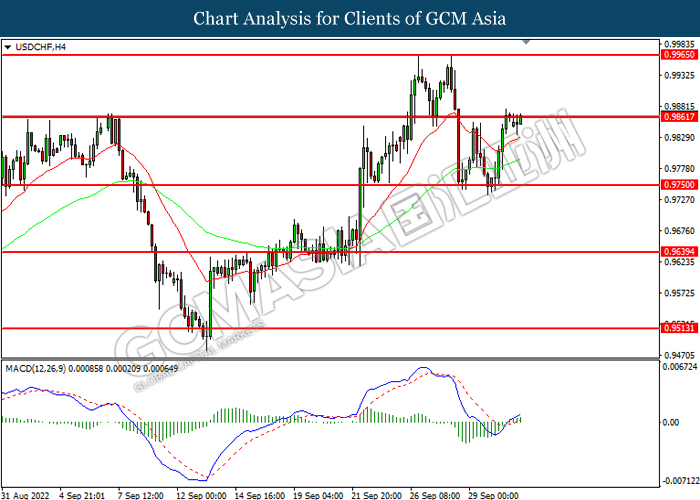Click the 0.95725 price axis value

(x=679, y=293)
